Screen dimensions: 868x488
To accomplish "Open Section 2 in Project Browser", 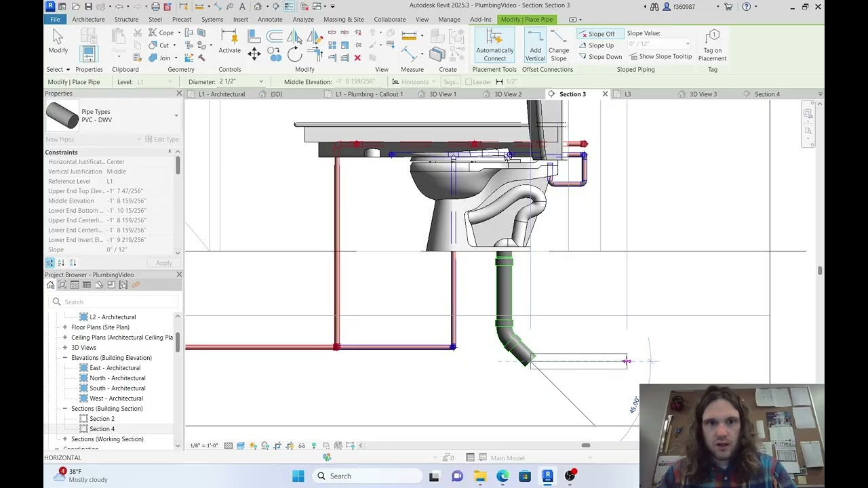I will (102, 419).
